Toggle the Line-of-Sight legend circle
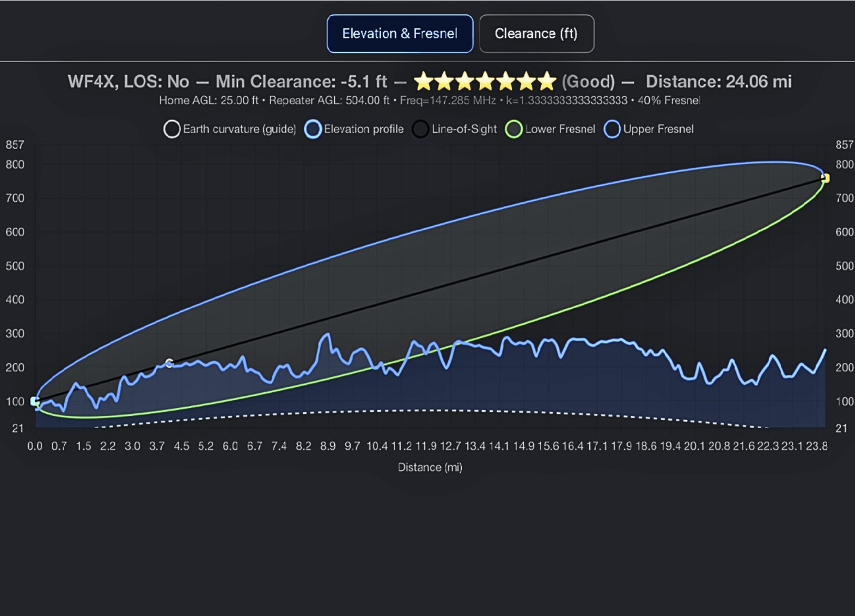Image resolution: width=855 pixels, height=616 pixels. coord(420,129)
